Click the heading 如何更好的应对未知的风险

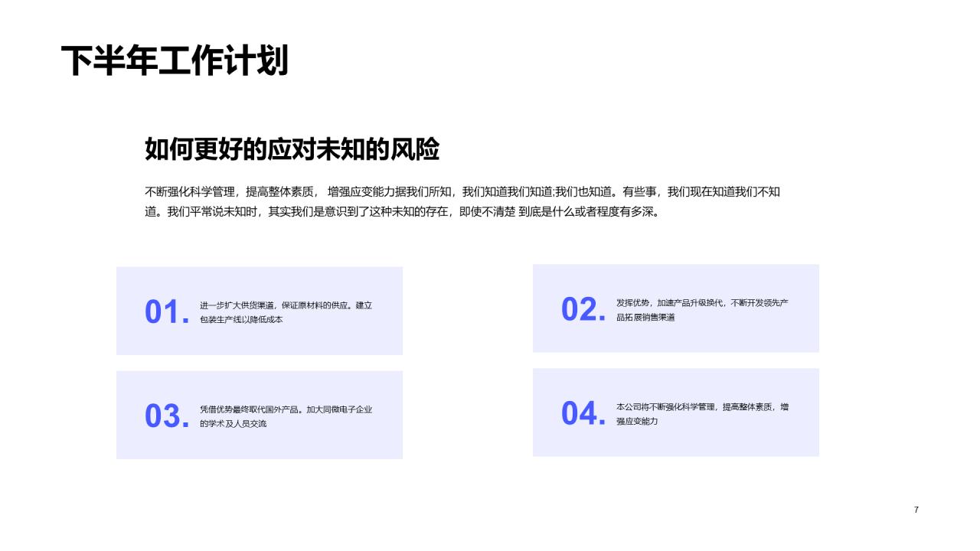coord(292,149)
